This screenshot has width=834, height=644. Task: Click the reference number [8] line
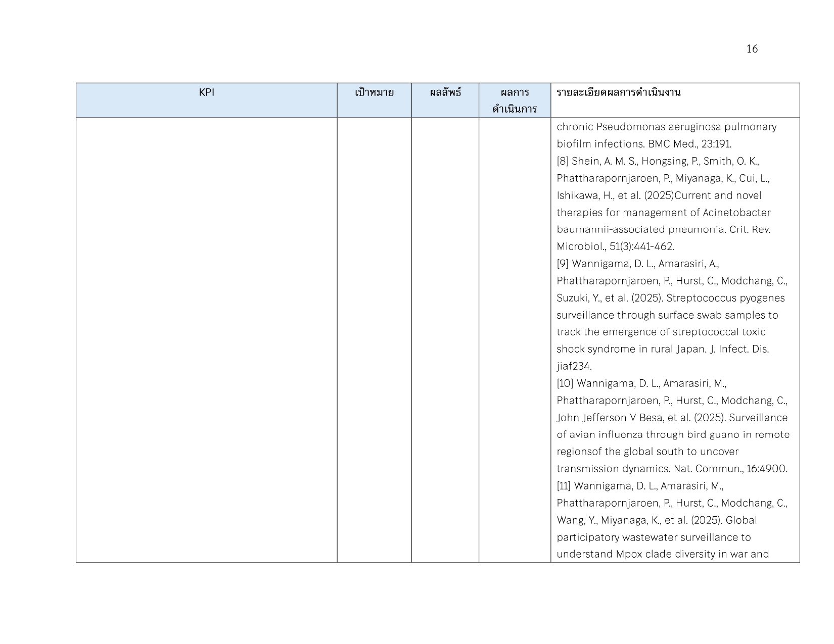[x=658, y=161]
